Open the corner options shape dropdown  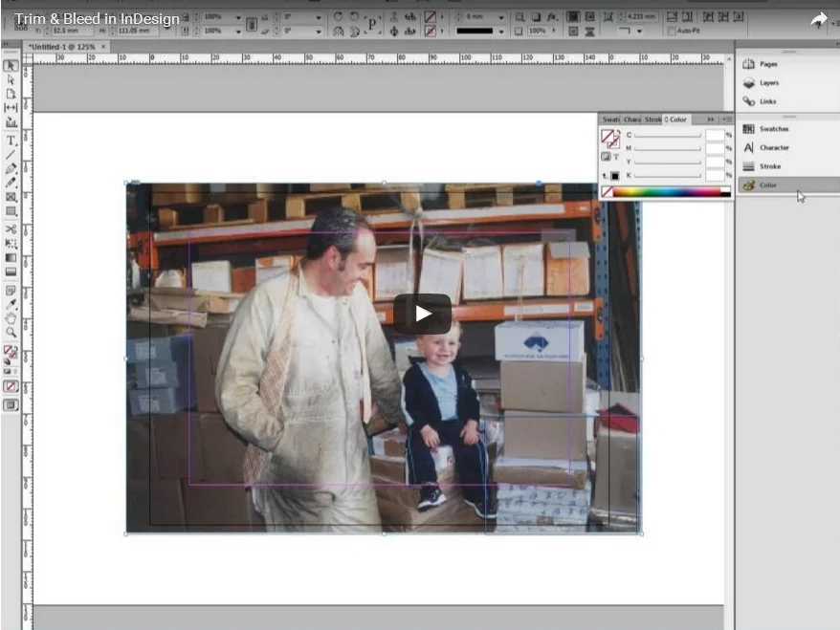coord(639,32)
